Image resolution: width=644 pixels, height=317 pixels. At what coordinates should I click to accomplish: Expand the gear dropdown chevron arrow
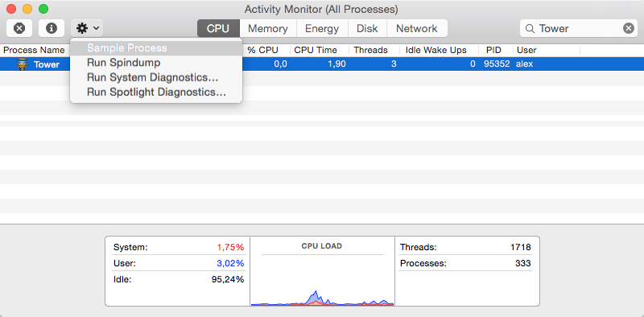tap(96, 28)
